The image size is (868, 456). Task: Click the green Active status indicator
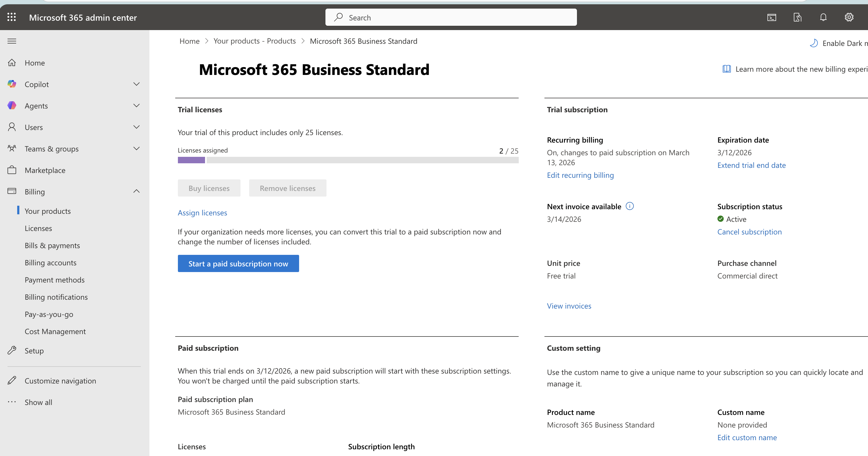[720, 219]
